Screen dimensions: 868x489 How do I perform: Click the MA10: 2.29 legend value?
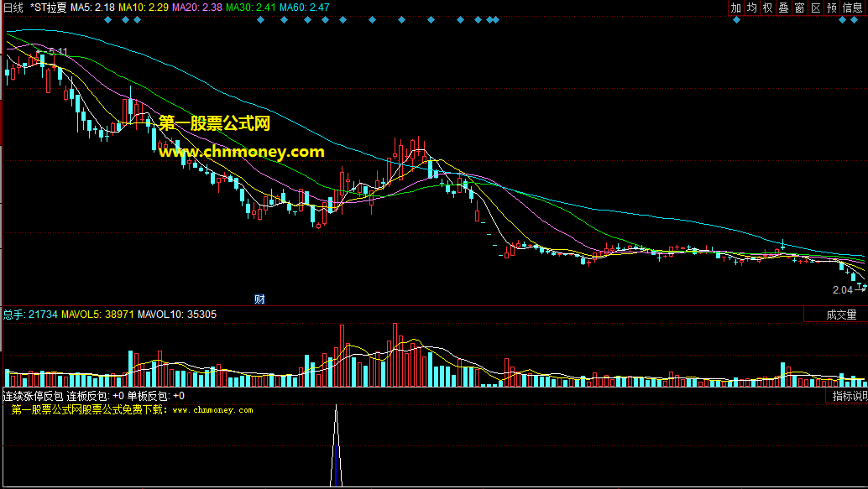[144, 8]
